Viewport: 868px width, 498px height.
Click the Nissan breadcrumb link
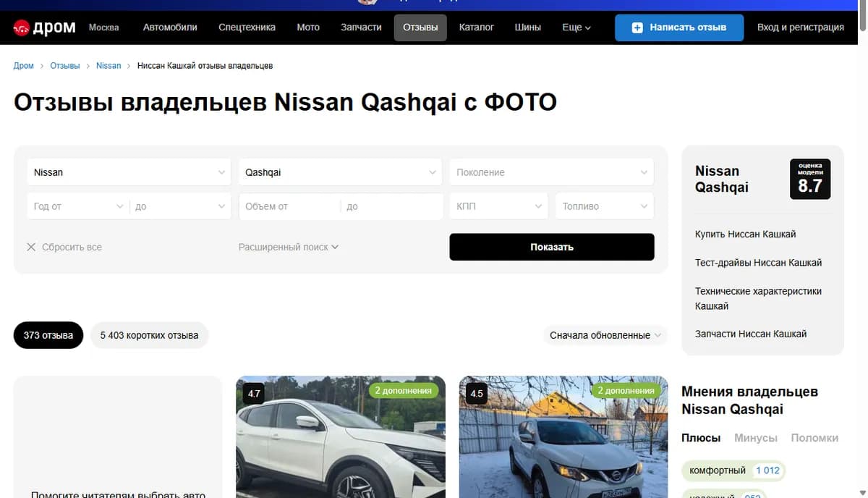[x=109, y=66]
